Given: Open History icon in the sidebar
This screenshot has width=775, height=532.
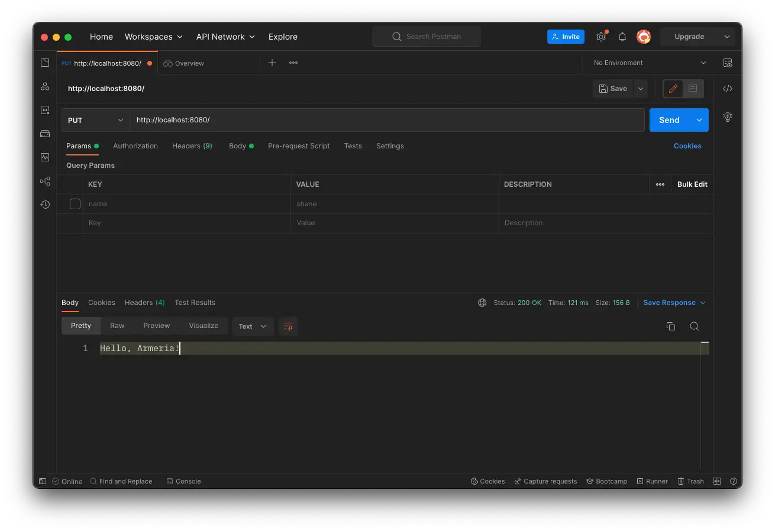Looking at the screenshot, I should pyautogui.click(x=45, y=205).
